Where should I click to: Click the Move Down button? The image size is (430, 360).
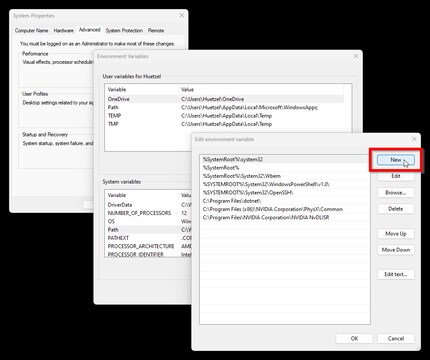pos(396,250)
